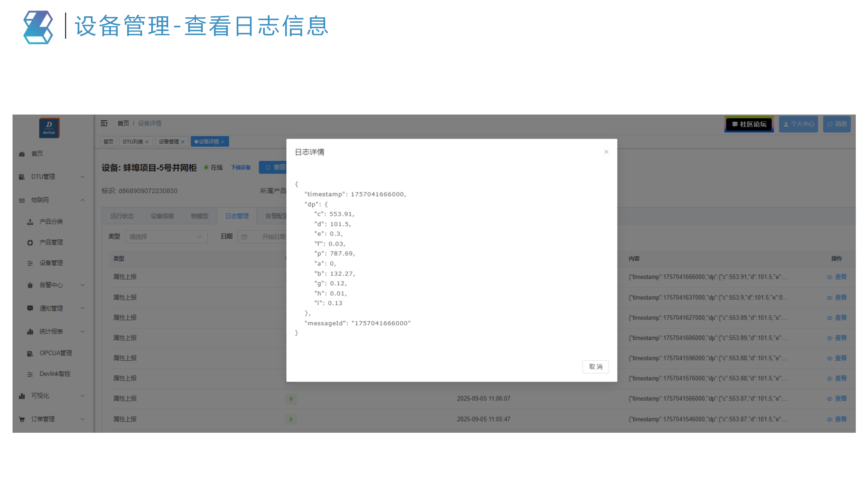
Task: Expand the 物联网 sidebar section
Action: pyautogui.click(x=41, y=200)
